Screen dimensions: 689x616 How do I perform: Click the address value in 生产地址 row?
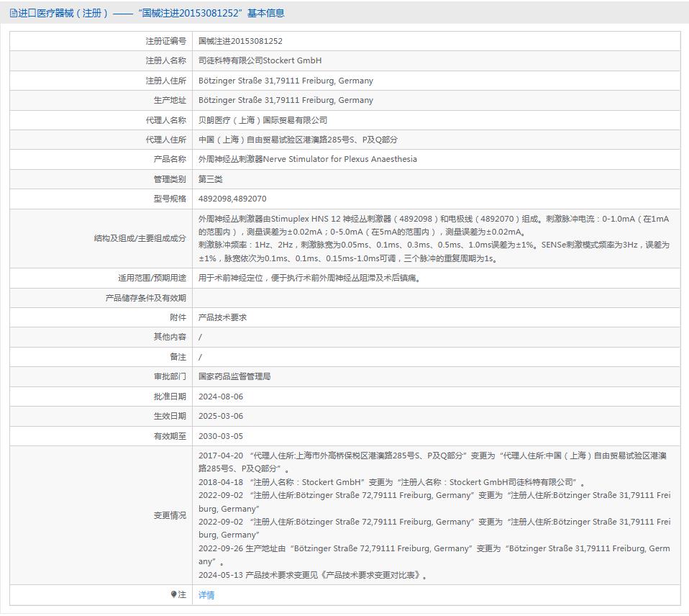pos(286,100)
